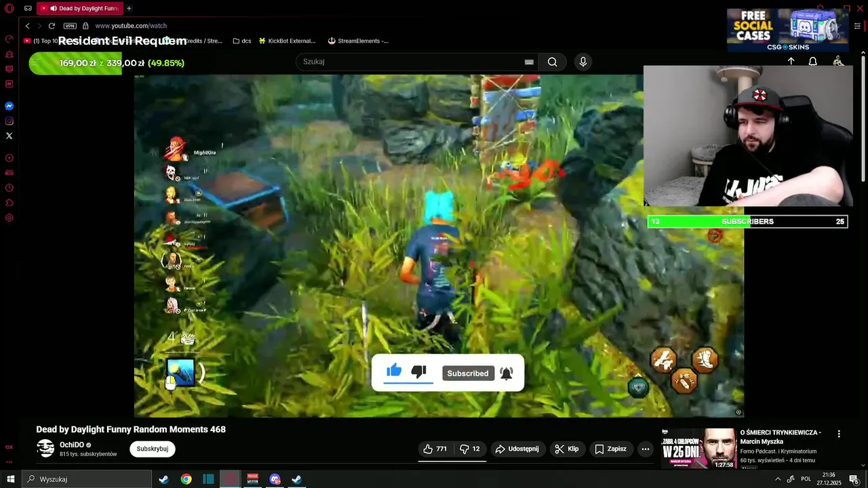868x488 pixels.
Task: Open the clock showing 21:36
Action: [828, 479]
